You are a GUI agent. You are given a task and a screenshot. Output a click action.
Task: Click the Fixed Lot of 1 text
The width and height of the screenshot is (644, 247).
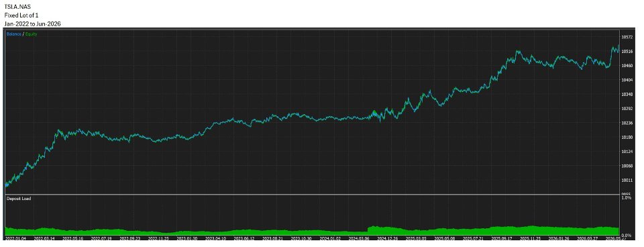pos(21,15)
